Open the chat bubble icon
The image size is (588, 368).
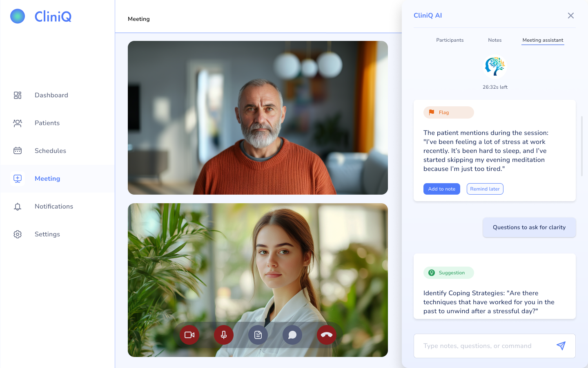[292, 335]
